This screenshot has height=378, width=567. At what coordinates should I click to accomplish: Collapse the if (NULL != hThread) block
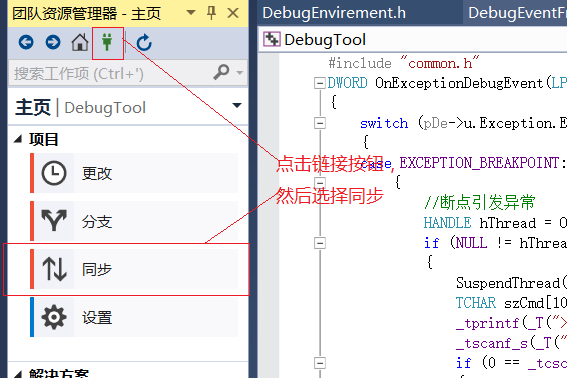[320, 243]
